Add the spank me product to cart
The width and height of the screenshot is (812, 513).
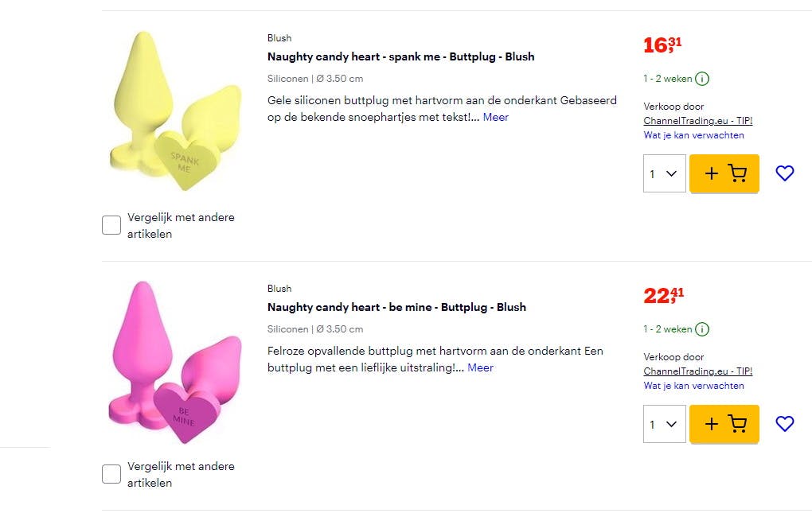coord(724,173)
